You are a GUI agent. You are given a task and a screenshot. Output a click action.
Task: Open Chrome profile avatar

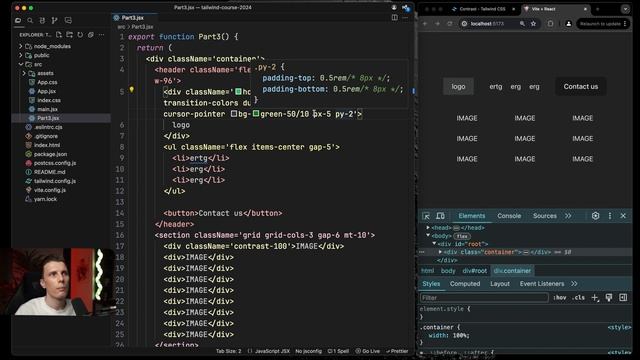click(568, 24)
